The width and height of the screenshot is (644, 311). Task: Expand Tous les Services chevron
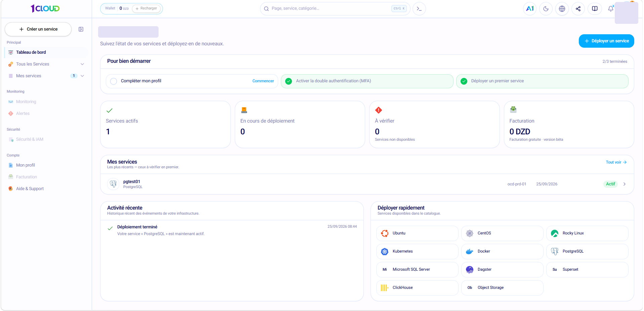click(82, 64)
